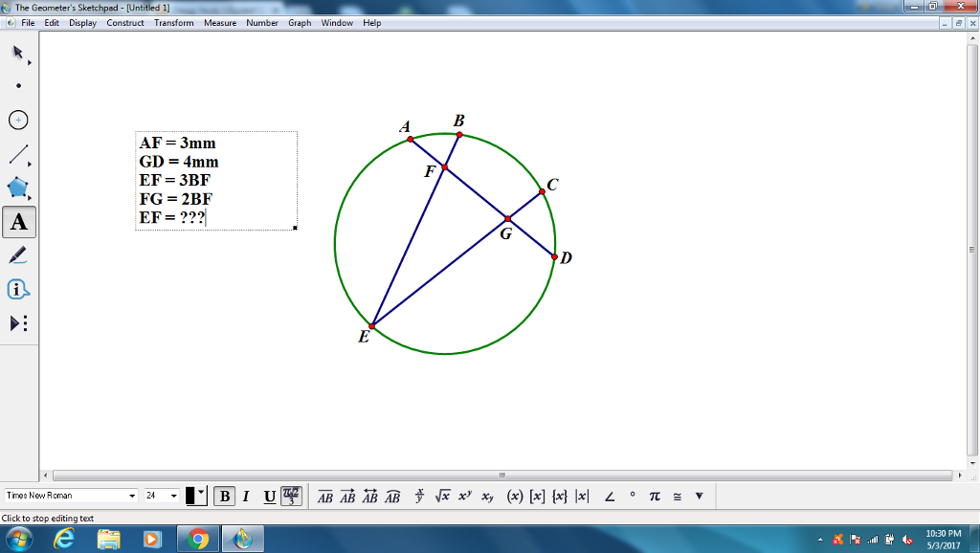Open the Custom tools icon
980x553 pixels.
tap(16, 323)
